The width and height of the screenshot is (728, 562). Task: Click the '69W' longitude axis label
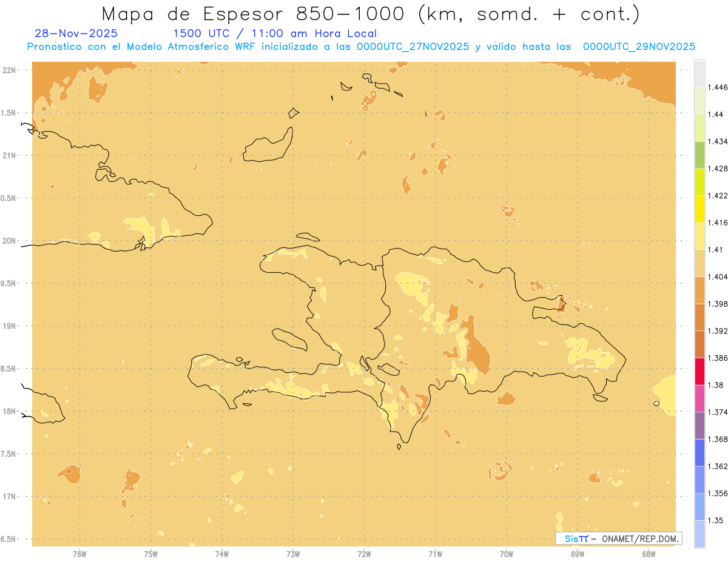(x=578, y=554)
